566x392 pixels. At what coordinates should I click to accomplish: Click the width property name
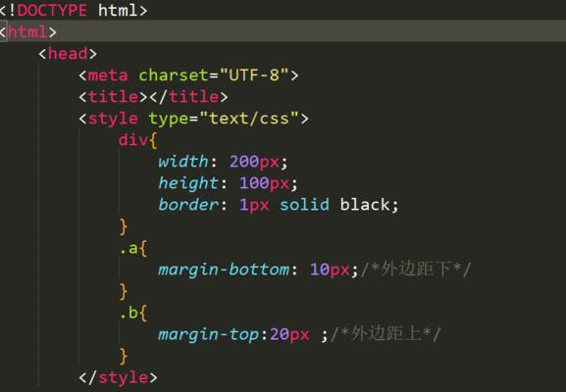click(x=183, y=161)
